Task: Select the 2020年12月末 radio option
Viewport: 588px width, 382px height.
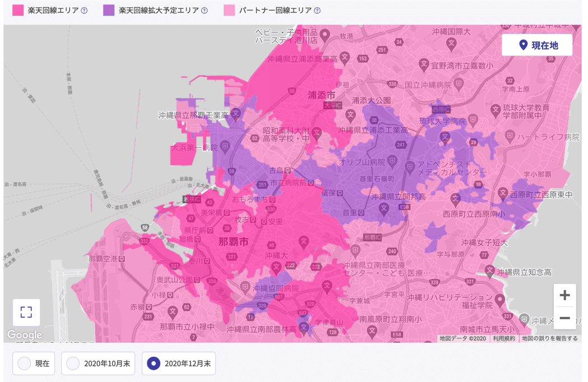Action: coord(179,364)
